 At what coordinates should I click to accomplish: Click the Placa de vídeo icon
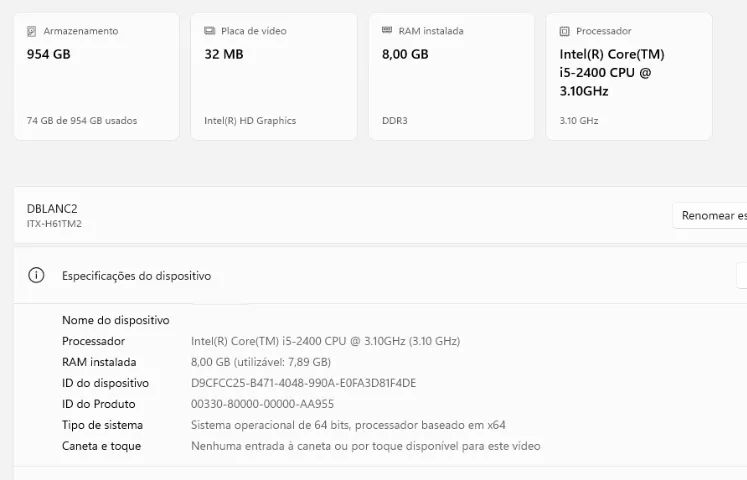click(x=209, y=31)
